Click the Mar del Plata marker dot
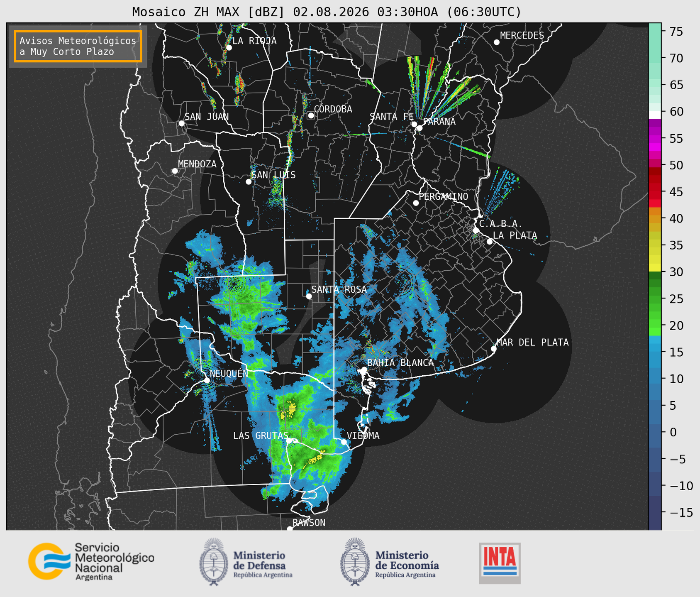This screenshot has height=597, width=700. [x=493, y=349]
